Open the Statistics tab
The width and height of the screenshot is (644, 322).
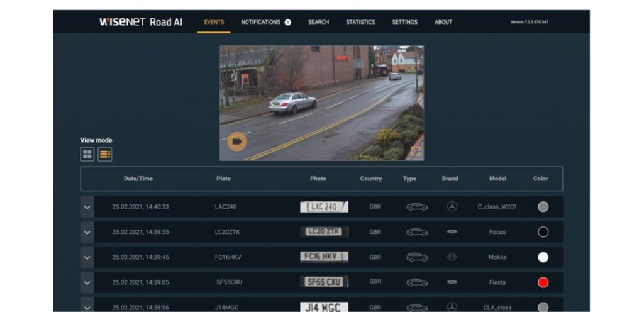[360, 22]
